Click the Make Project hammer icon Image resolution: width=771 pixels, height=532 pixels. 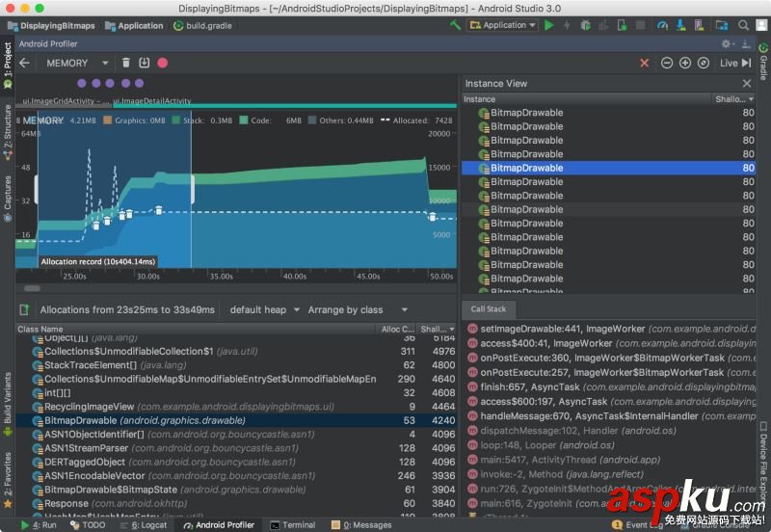click(x=455, y=25)
